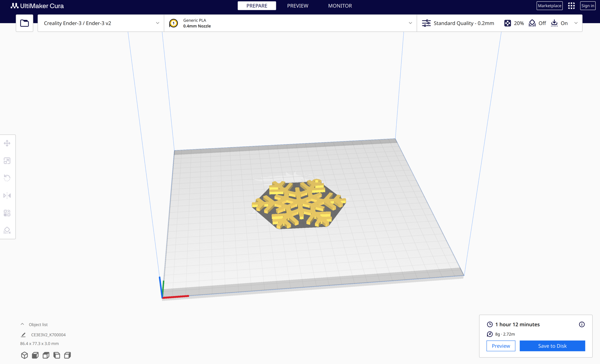The width and height of the screenshot is (600, 364).
Task: Switch to the PREVIEW tab
Action: tap(298, 6)
